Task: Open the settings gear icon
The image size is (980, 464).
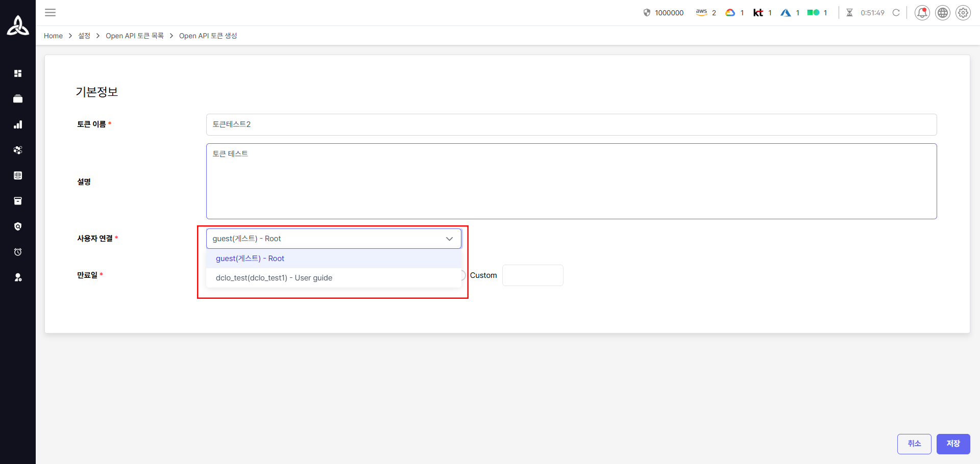Action: [963, 13]
